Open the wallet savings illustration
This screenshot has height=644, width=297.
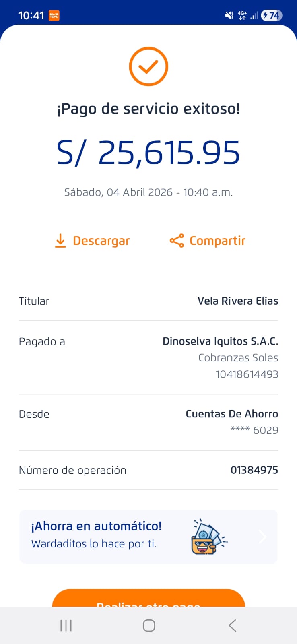(x=208, y=537)
